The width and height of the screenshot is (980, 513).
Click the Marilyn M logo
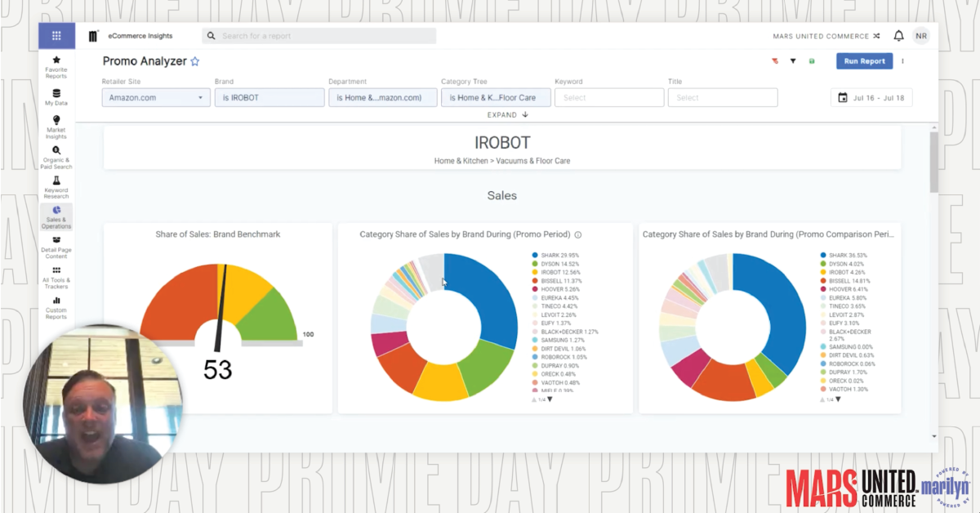click(93, 36)
